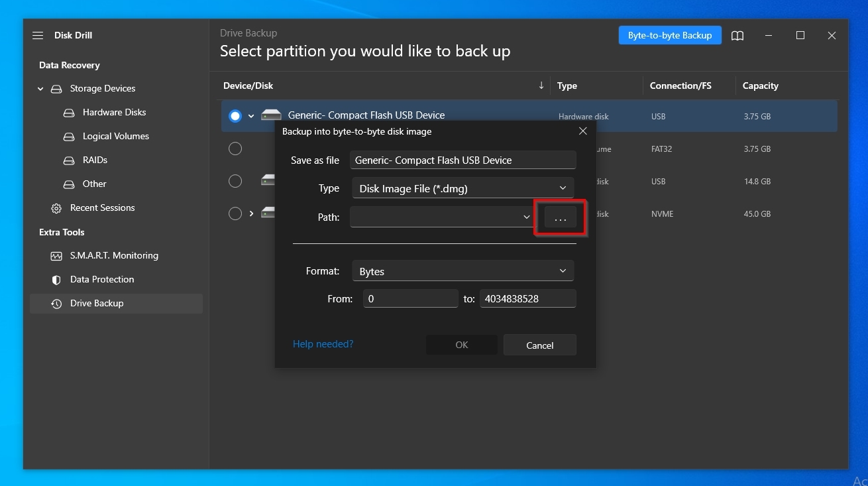Select the radio button of the NVME disk
The height and width of the screenshot is (486, 868).
(235, 213)
